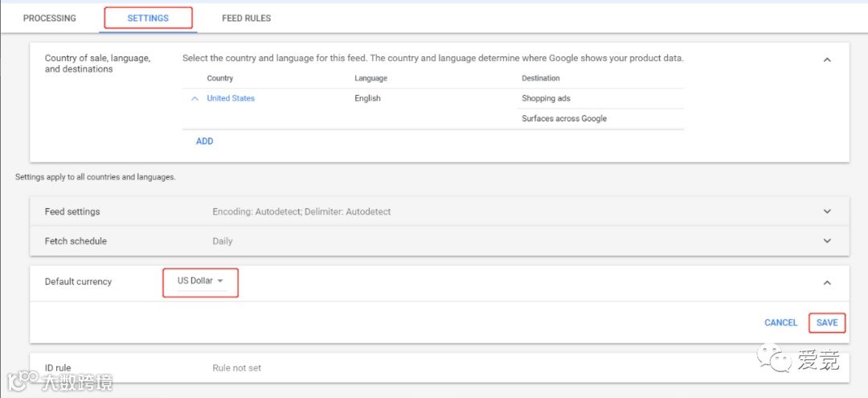The height and width of the screenshot is (398, 868).
Task: Click ADD to add a country
Action: [x=205, y=142]
